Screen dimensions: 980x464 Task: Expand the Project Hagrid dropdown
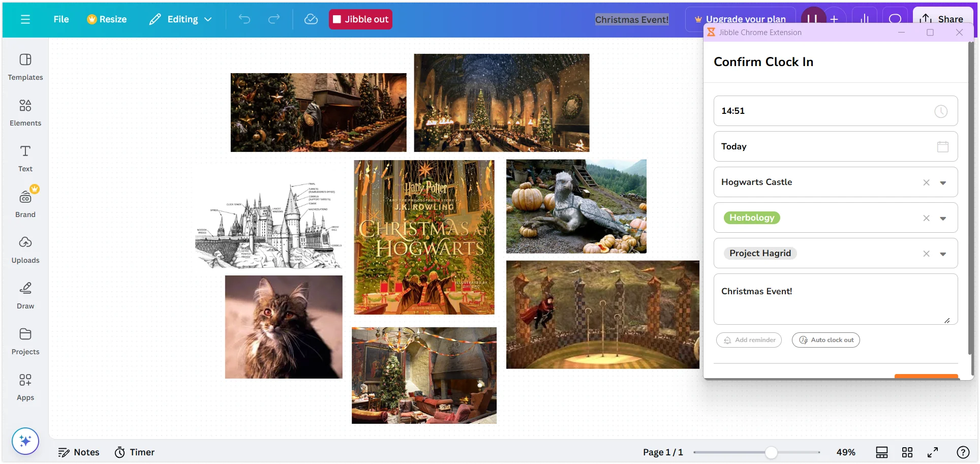(x=943, y=254)
